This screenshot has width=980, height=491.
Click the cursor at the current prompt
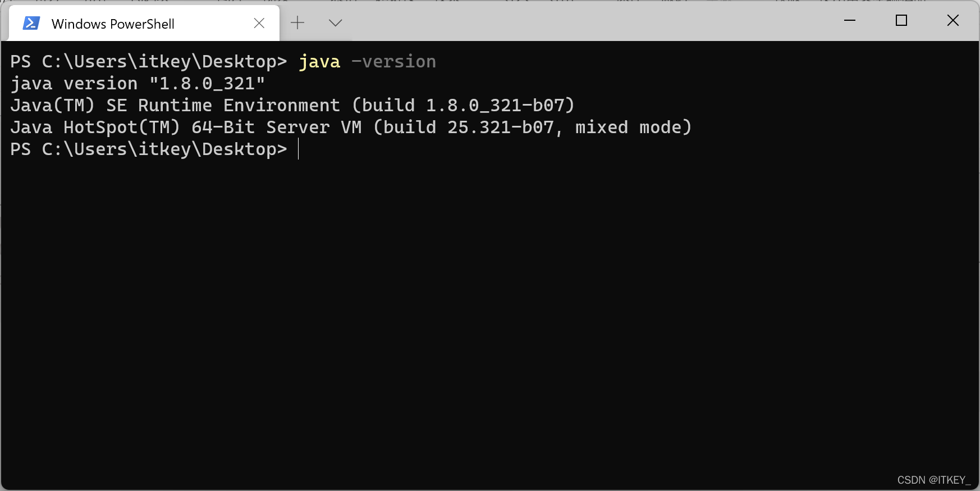(x=299, y=149)
